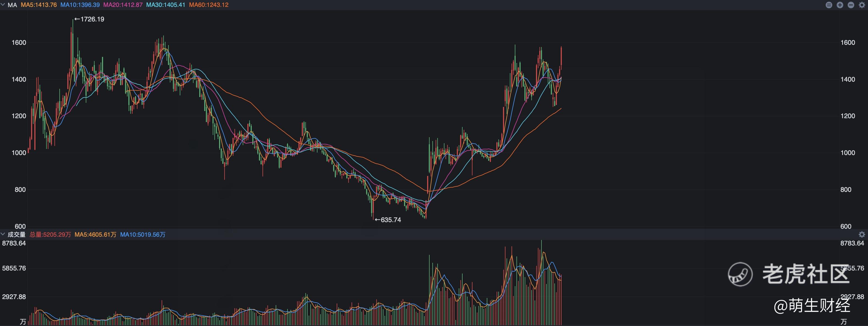Image resolution: width=868 pixels, height=326 pixels.
Task: Click MA60:1243.12 legend label
Action: [209, 5]
